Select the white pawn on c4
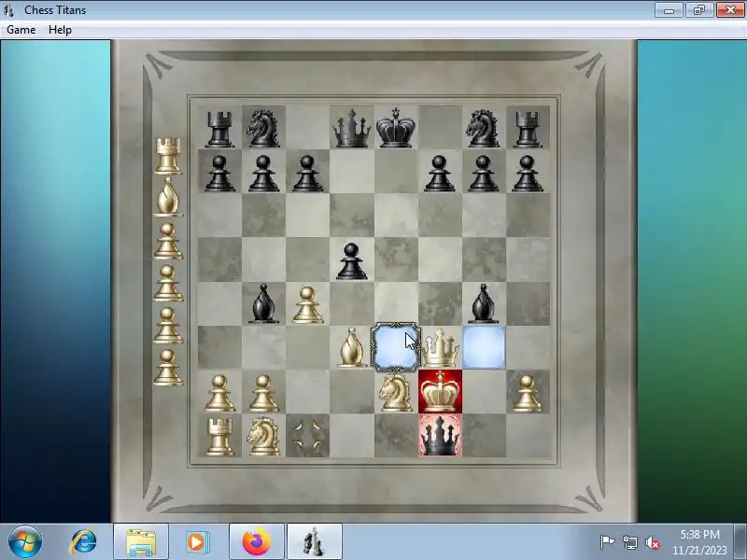 pyautogui.click(x=307, y=305)
